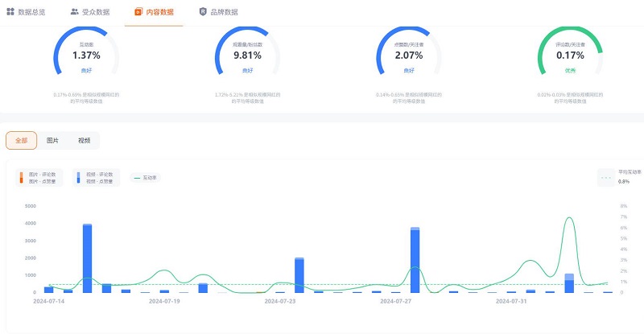
Task: Click the 观看量/粉丝数 9.81% gauge
Action: [247, 57]
